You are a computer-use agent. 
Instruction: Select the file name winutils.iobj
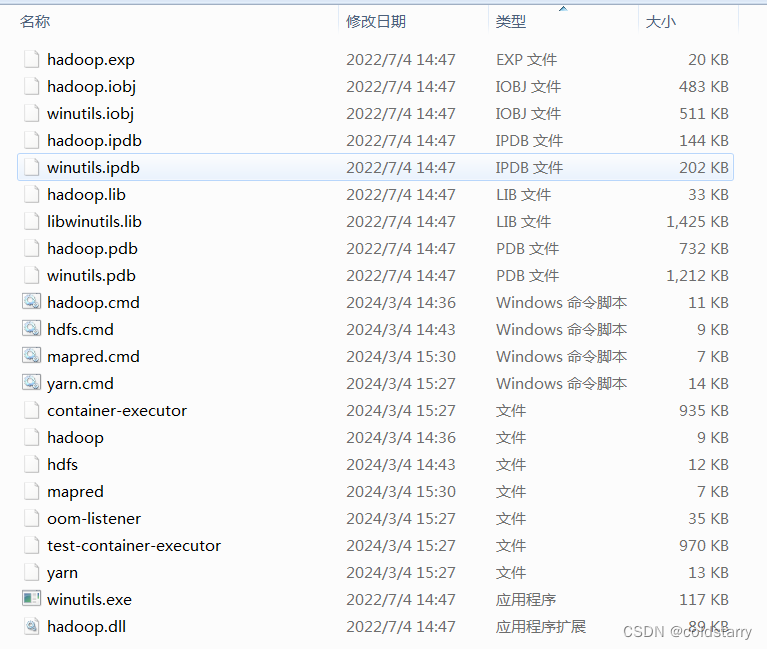(90, 114)
